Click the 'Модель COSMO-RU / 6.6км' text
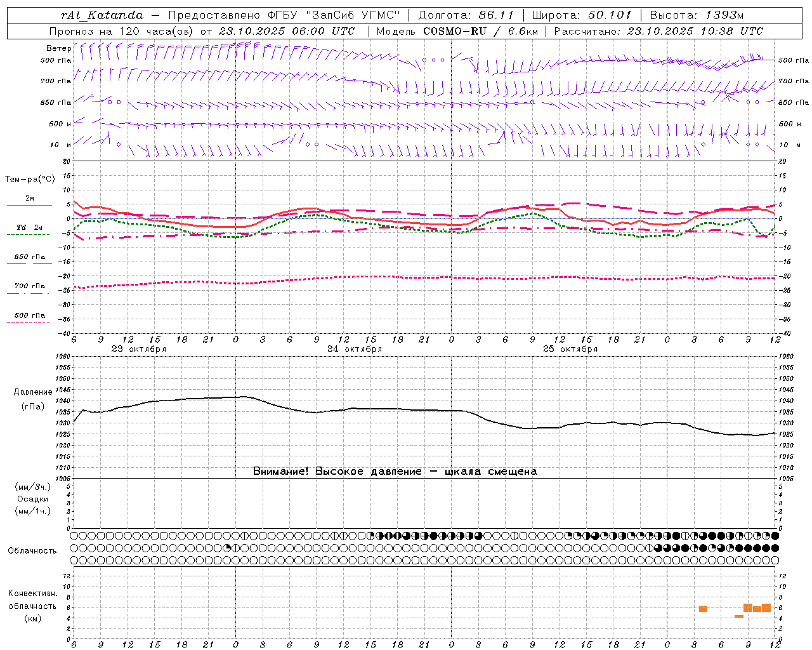The width and height of the screenshot is (812, 650). (x=457, y=31)
